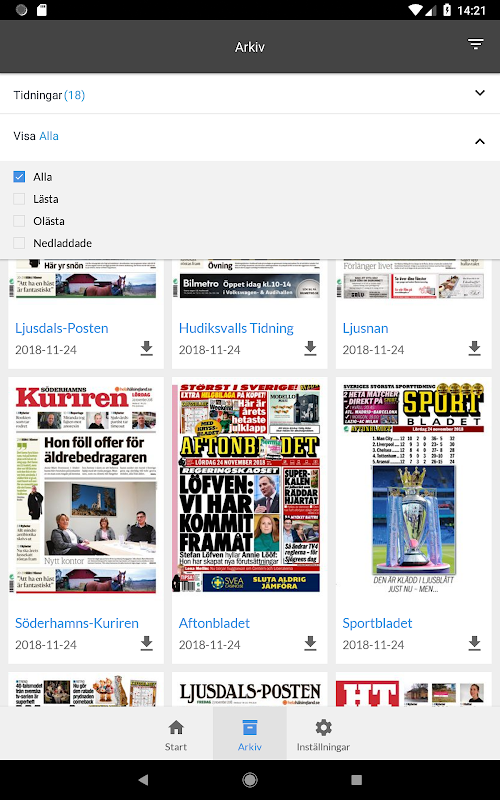Viewport: 500px width, 800px height.
Task: Click the date under Sportbladet
Action: click(373, 645)
